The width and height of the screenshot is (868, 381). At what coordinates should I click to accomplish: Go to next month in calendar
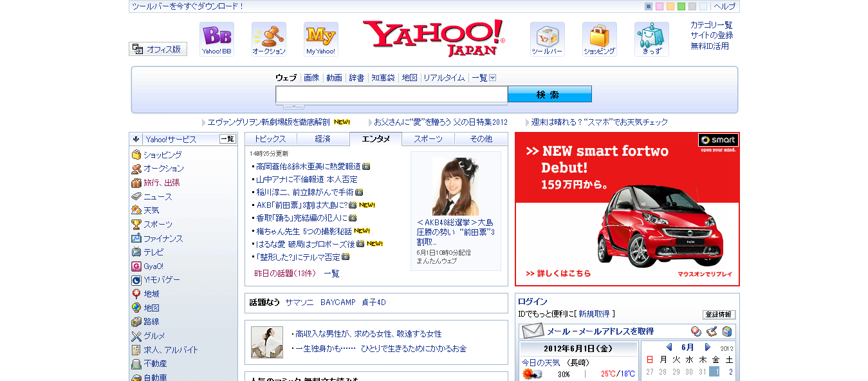708,348
